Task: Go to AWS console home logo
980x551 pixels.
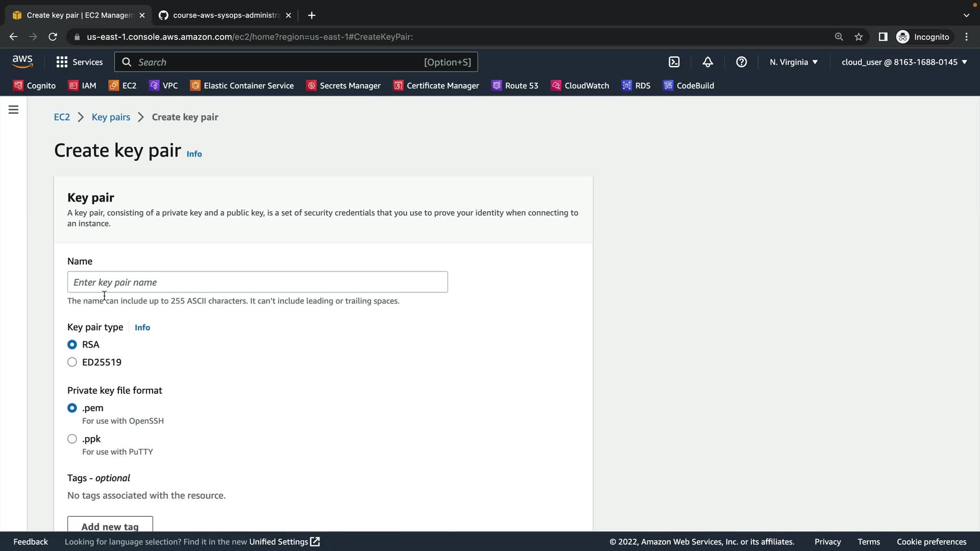Action: tap(22, 62)
